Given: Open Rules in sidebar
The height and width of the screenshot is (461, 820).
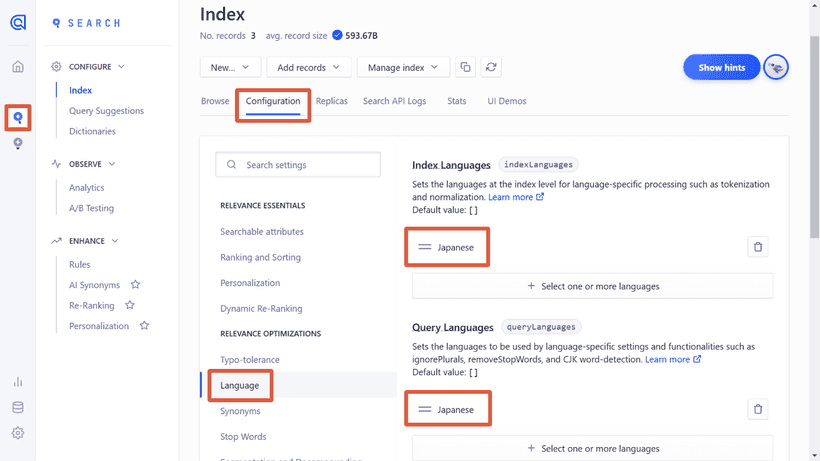Looking at the screenshot, I should [x=79, y=264].
